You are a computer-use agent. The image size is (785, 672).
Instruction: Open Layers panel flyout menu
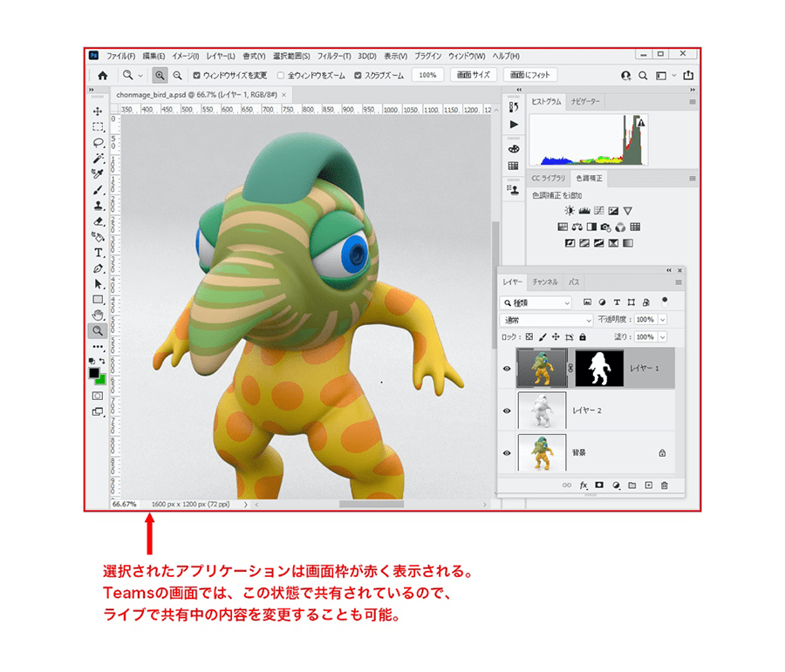pos(679,282)
